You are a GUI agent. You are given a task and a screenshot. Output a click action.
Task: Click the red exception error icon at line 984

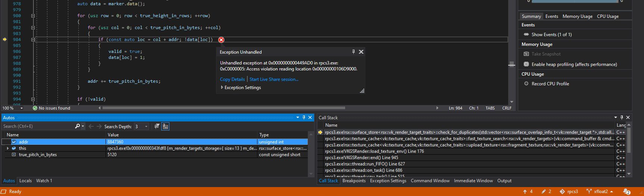(x=221, y=40)
